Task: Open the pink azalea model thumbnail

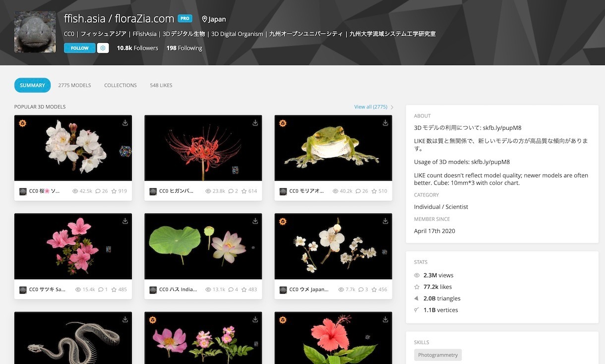Action: tap(73, 246)
